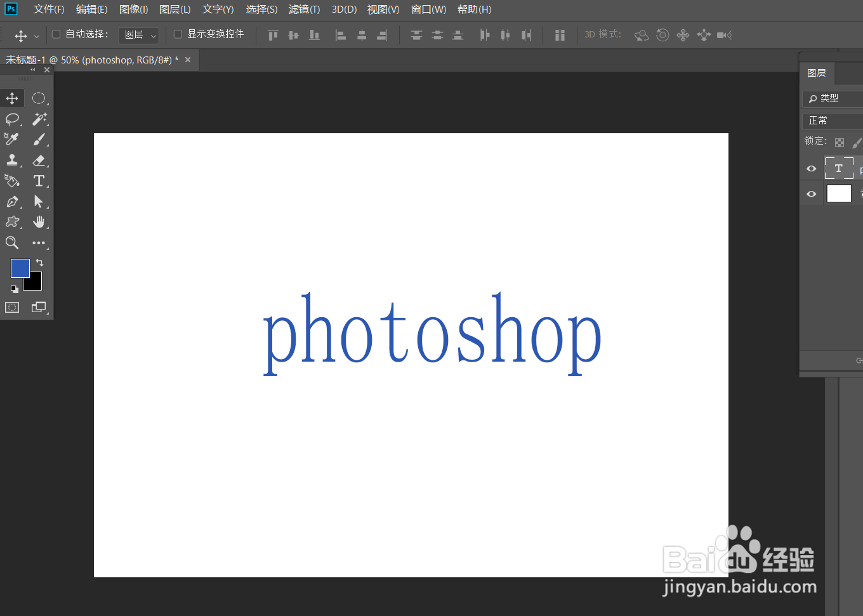Hide the white background layer eye icon
Viewport: 863px width, 616px height.
coord(811,193)
